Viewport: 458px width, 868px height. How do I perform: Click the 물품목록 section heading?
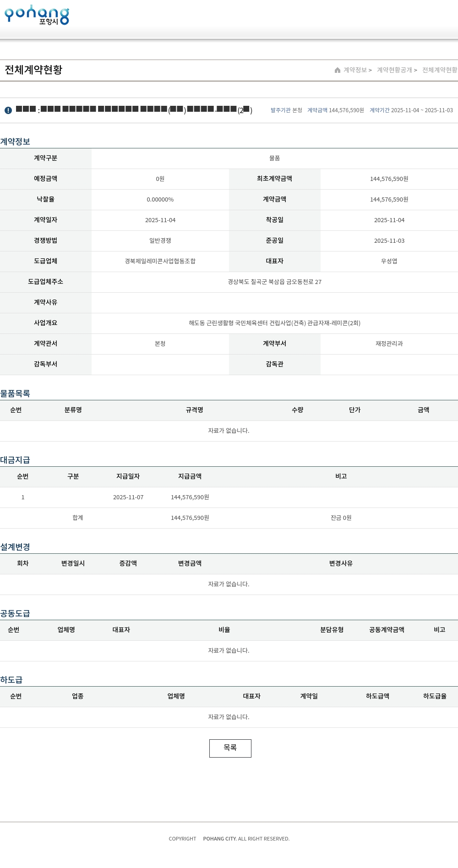15,393
